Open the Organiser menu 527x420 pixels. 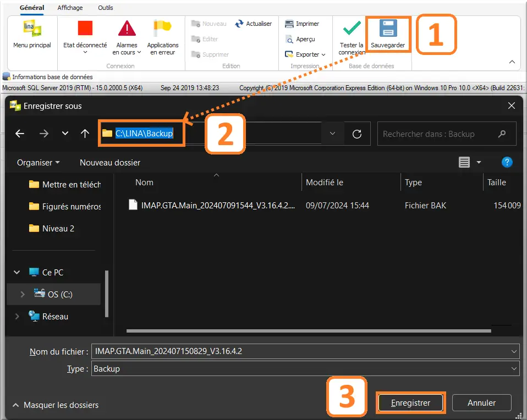click(38, 163)
